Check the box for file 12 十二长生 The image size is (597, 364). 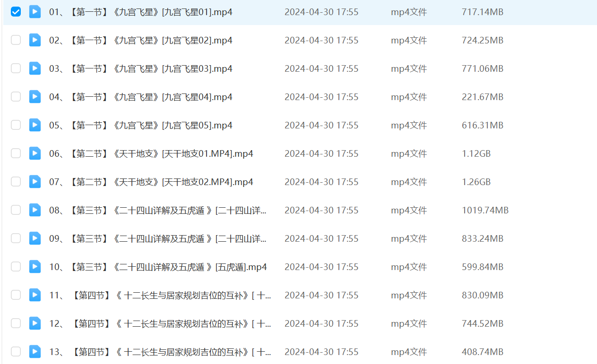coord(16,323)
